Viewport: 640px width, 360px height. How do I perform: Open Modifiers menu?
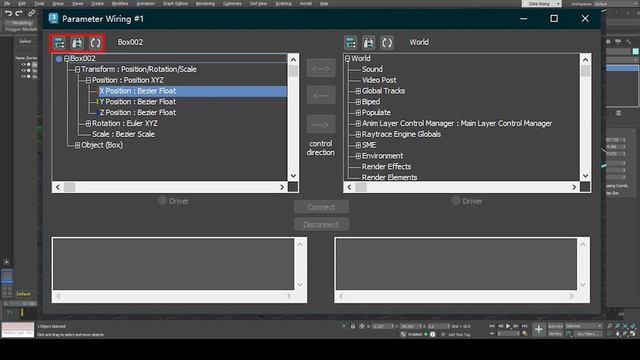(120, 4)
